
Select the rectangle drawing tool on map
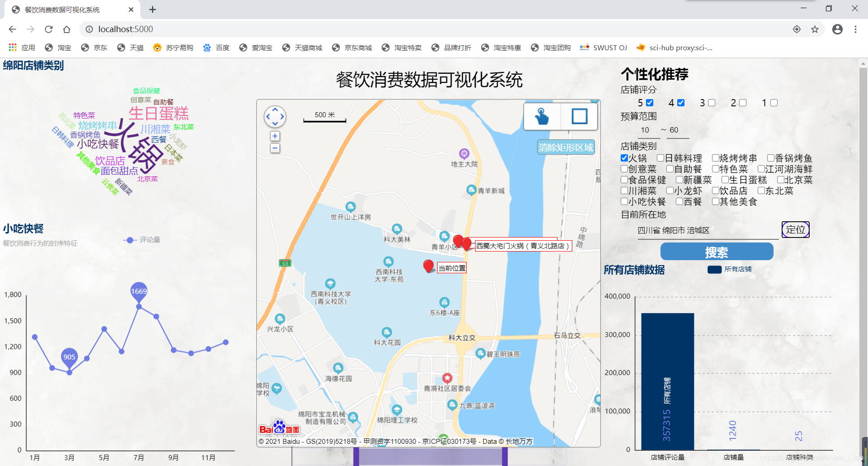click(x=579, y=116)
